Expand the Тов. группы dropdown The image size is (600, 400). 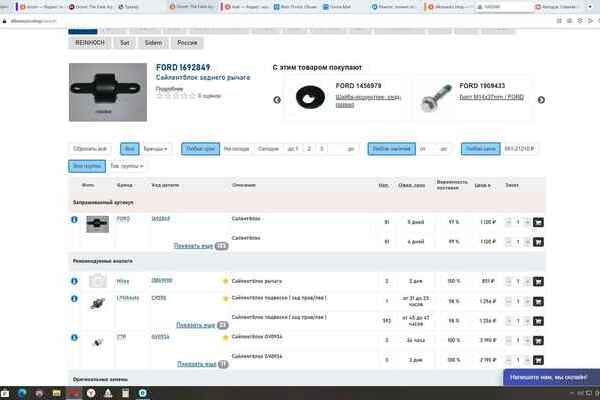pyautogui.click(x=127, y=166)
